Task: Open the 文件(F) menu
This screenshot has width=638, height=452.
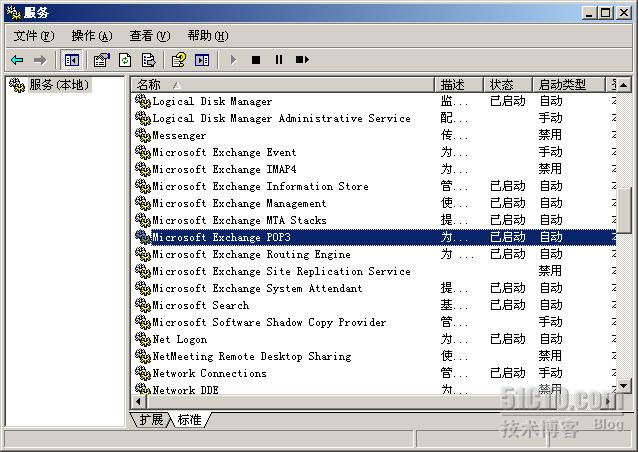Action: pyautogui.click(x=33, y=36)
